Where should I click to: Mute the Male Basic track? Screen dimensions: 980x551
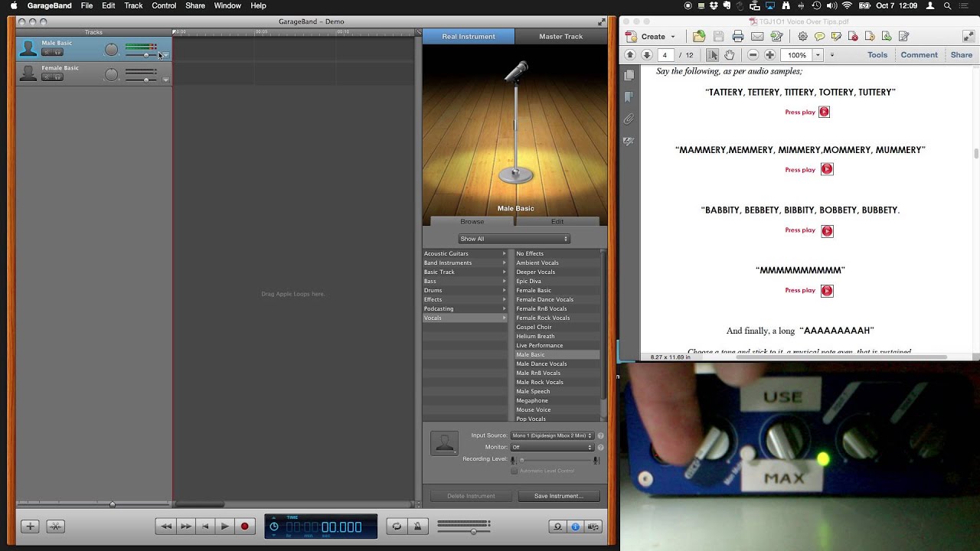[x=47, y=53]
